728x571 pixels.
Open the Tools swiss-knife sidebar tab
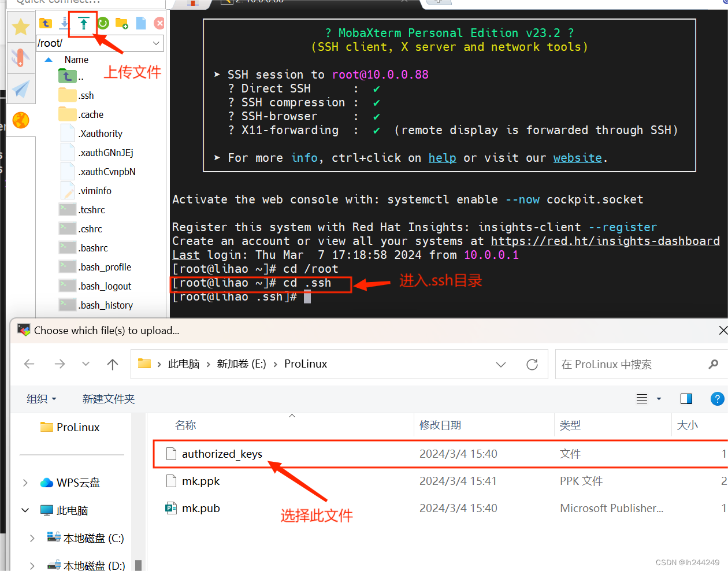21,57
